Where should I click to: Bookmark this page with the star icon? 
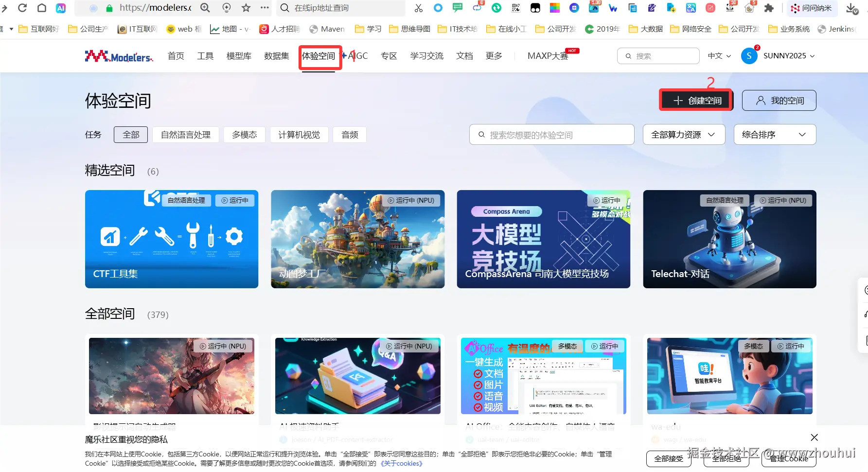[x=246, y=8]
